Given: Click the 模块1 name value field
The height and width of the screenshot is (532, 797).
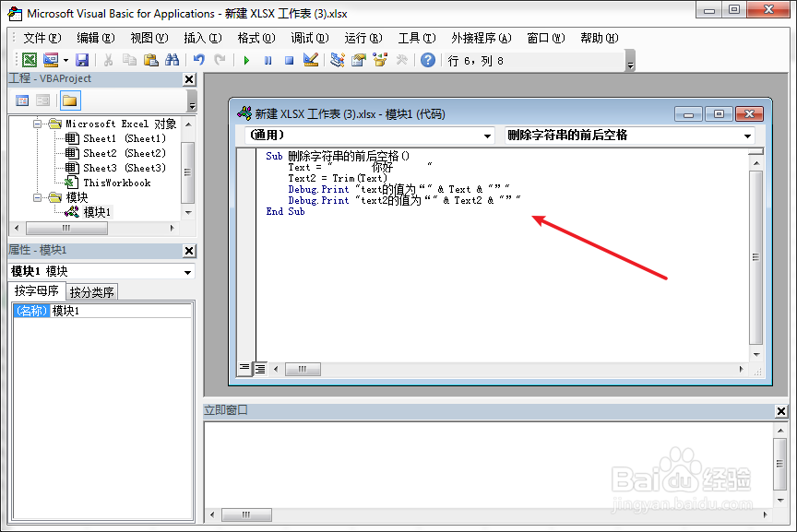Looking at the screenshot, I should [x=121, y=311].
